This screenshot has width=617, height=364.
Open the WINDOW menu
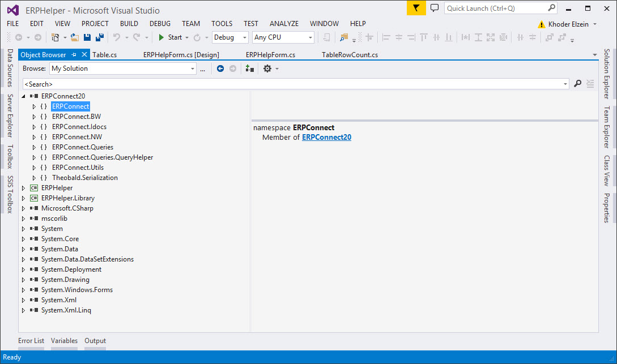point(324,24)
